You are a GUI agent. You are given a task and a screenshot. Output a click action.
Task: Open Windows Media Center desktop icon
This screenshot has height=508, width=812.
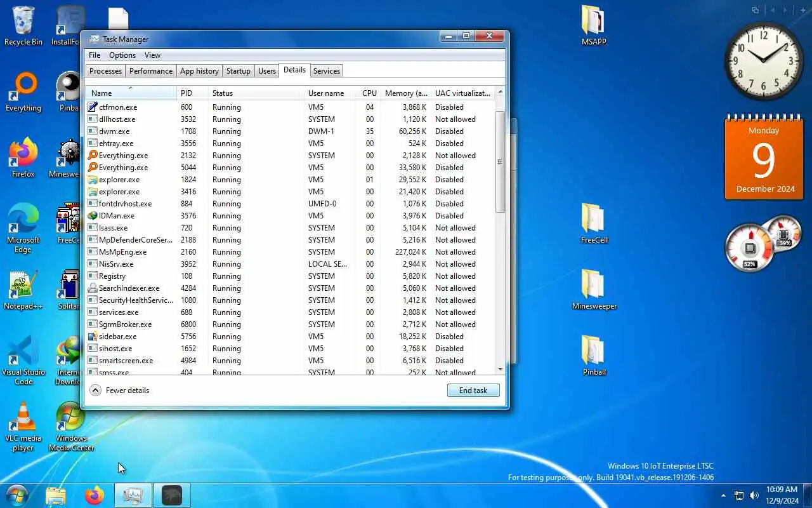72,427
